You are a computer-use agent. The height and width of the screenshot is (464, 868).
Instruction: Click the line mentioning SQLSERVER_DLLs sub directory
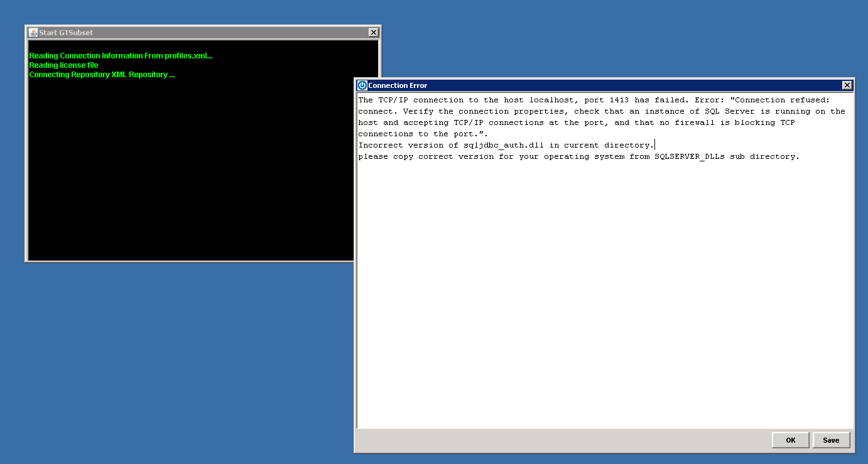[x=578, y=156]
